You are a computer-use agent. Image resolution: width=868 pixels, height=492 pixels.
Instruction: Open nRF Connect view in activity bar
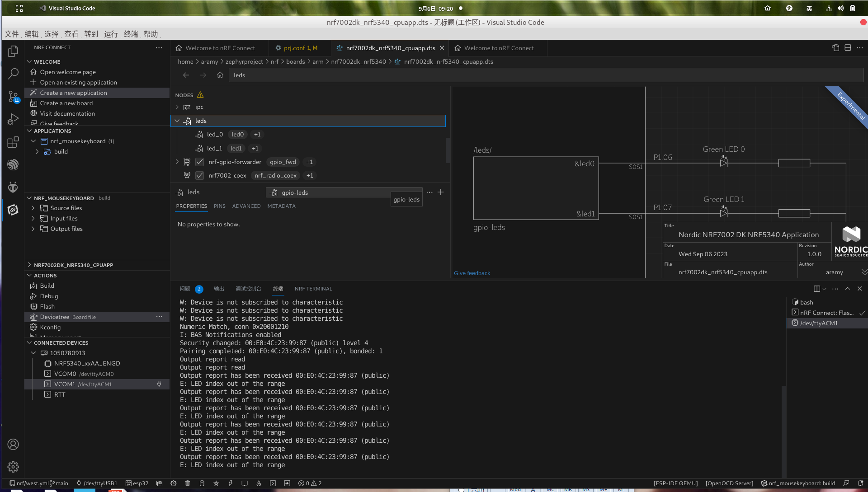pyautogui.click(x=13, y=210)
